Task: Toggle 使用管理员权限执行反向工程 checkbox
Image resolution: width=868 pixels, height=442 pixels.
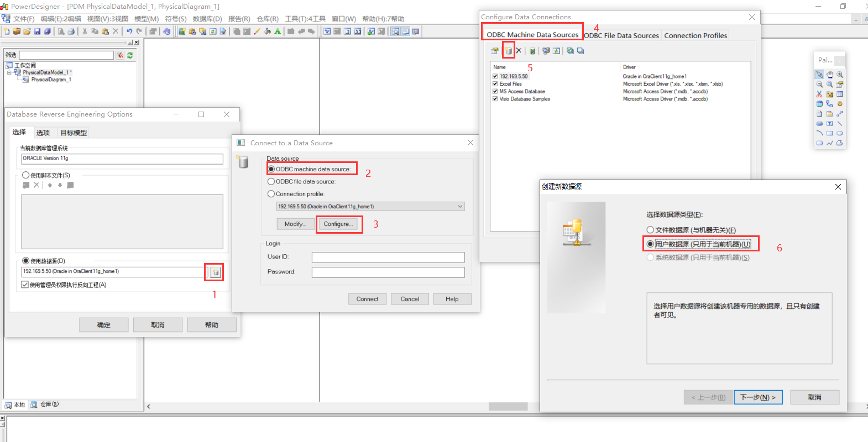Action: click(x=25, y=285)
